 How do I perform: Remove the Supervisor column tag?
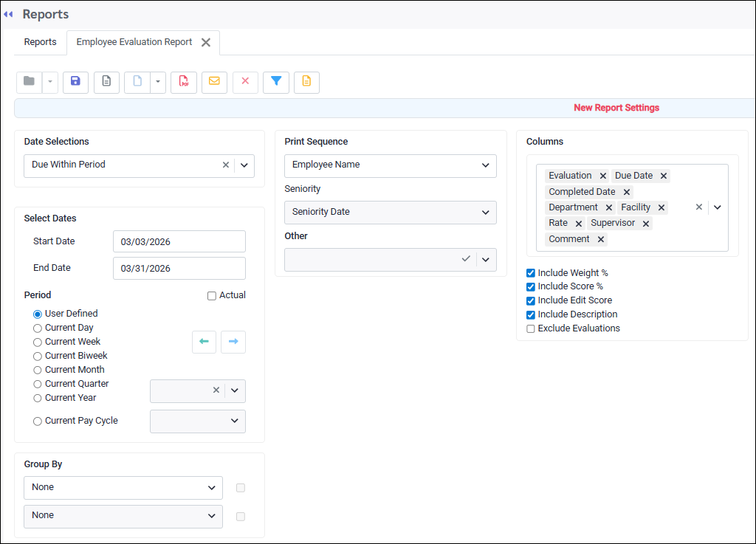(x=646, y=224)
